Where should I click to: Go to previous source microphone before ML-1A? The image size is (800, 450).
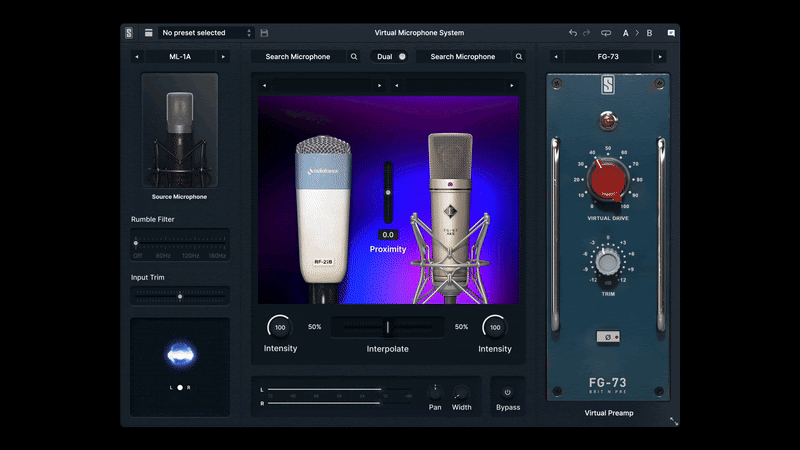pos(137,57)
